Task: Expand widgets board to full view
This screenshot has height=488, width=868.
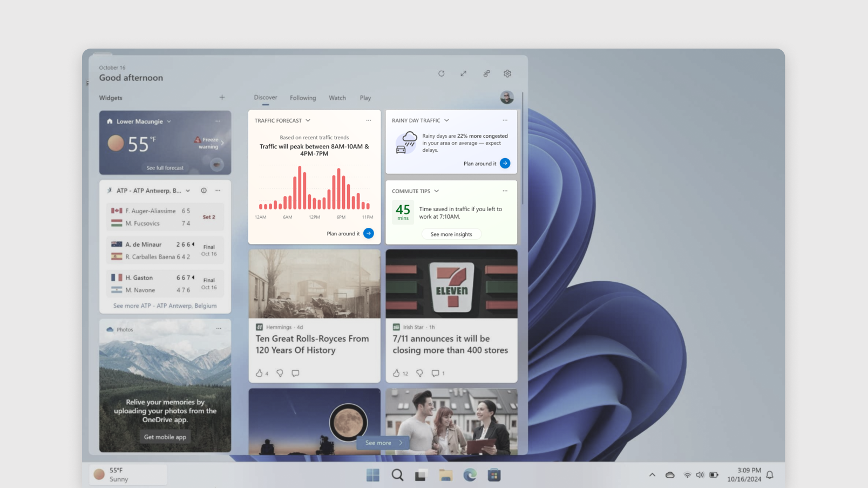Action: pos(463,73)
